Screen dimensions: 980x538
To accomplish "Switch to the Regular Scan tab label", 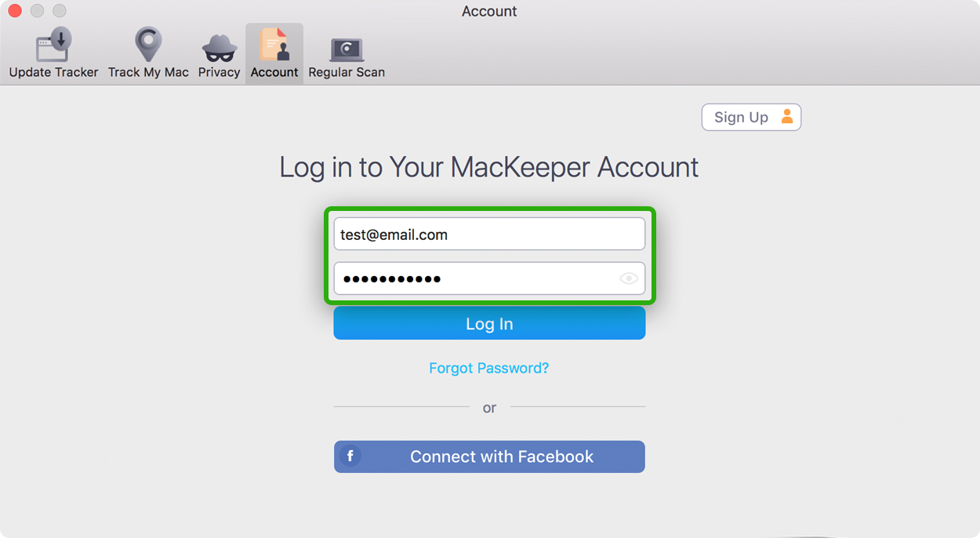I will (x=347, y=72).
